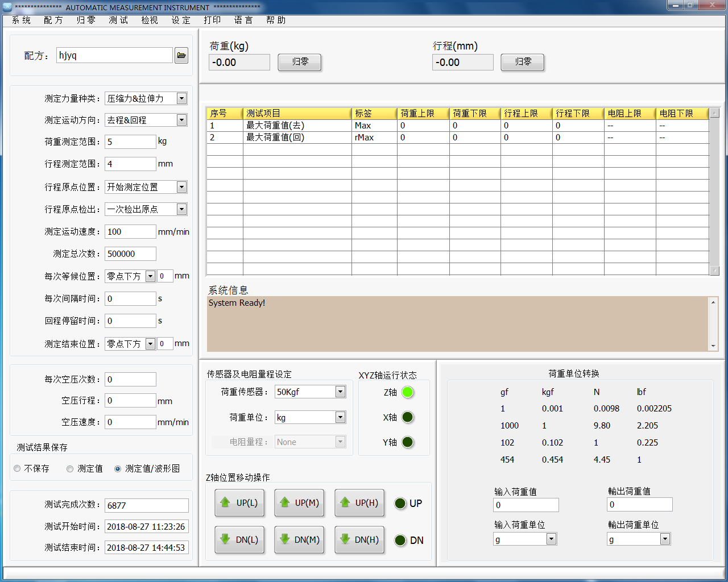Open 荷重传感器 50Kgf dropdown
The width and height of the screenshot is (728, 582).
click(340, 392)
